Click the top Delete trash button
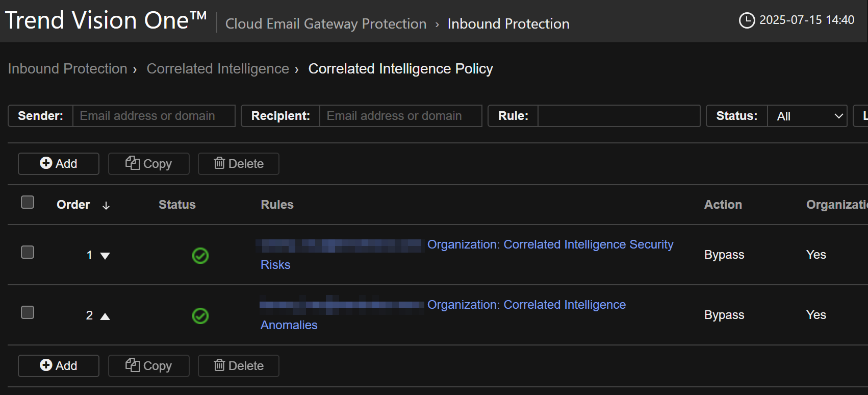Image resolution: width=868 pixels, height=395 pixels. click(x=238, y=164)
